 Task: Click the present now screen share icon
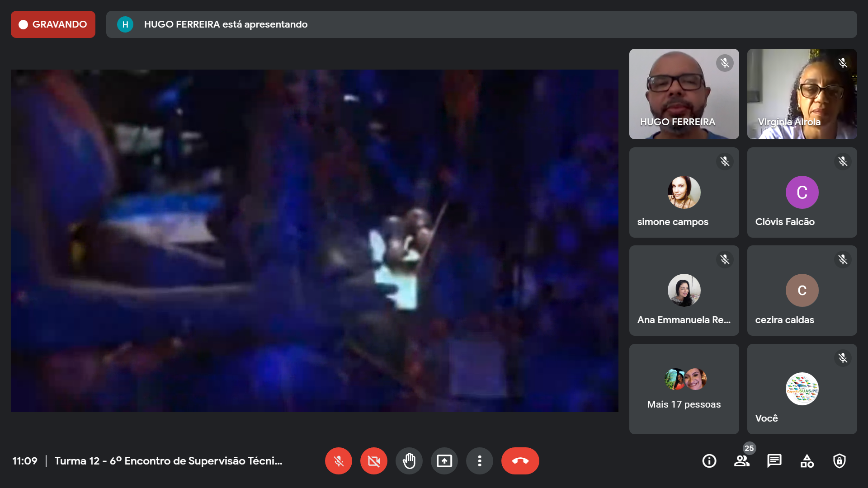444,461
